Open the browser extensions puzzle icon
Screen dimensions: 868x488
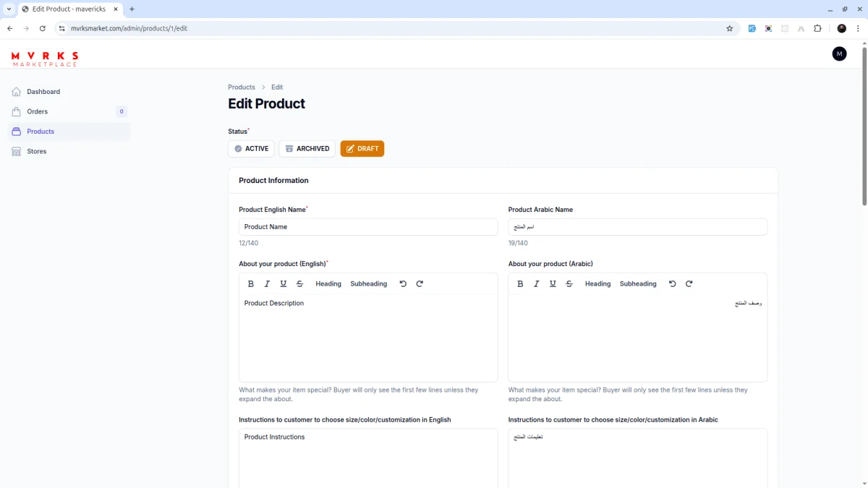(817, 28)
